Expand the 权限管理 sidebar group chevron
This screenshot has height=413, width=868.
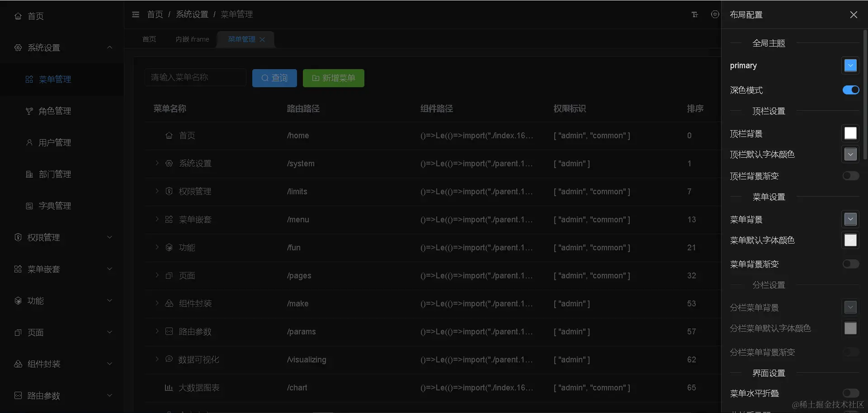pos(109,237)
